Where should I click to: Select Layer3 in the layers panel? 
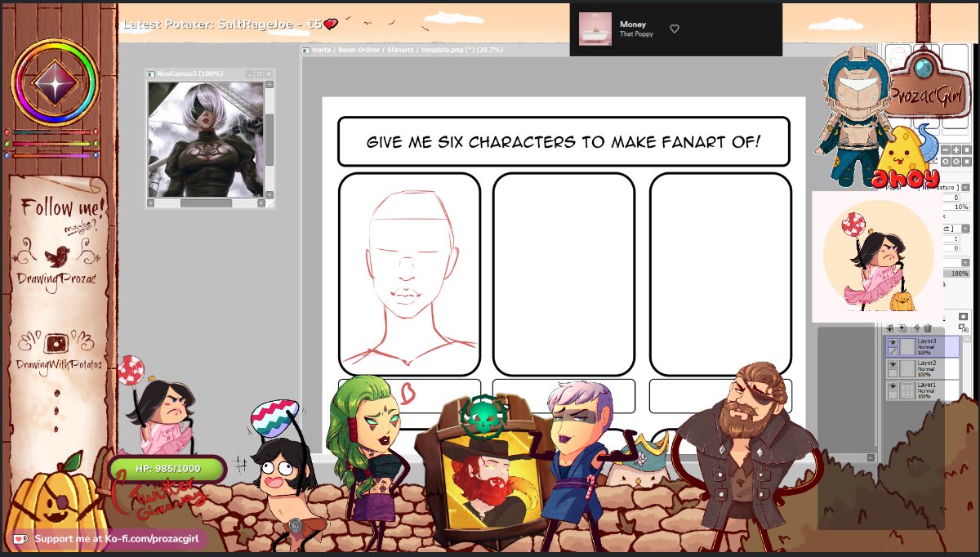[x=923, y=346]
